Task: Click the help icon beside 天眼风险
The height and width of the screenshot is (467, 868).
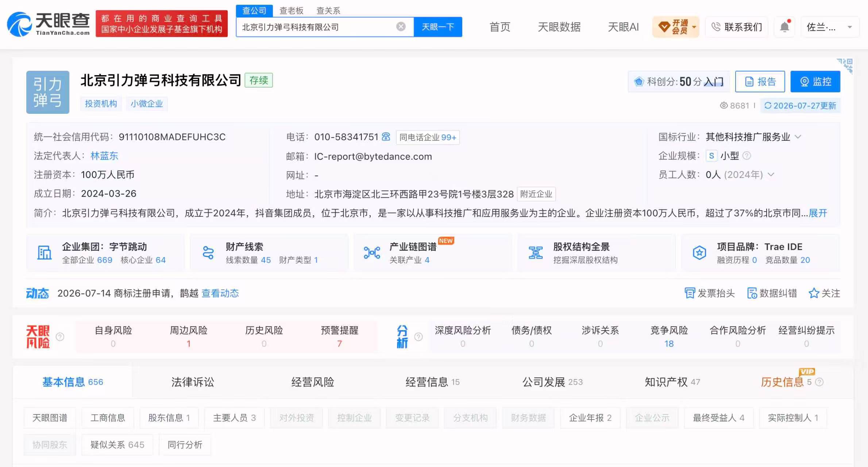Action: [60, 337]
